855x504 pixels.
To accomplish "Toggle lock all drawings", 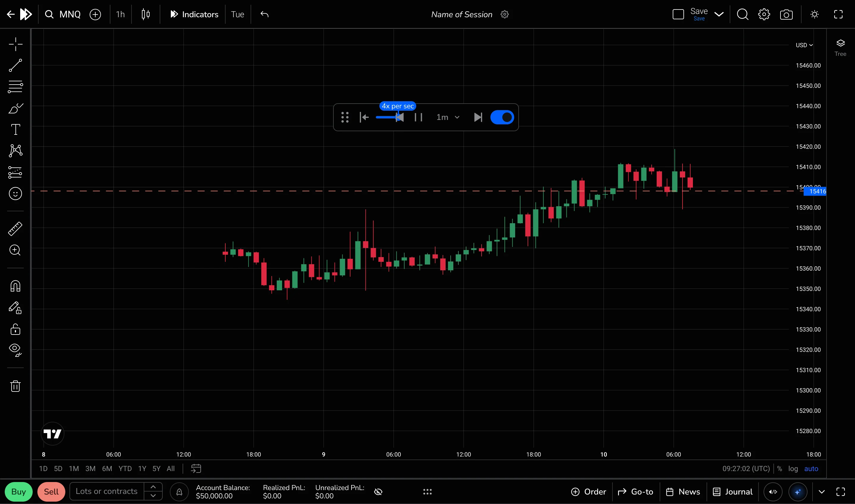I will (15, 329).
